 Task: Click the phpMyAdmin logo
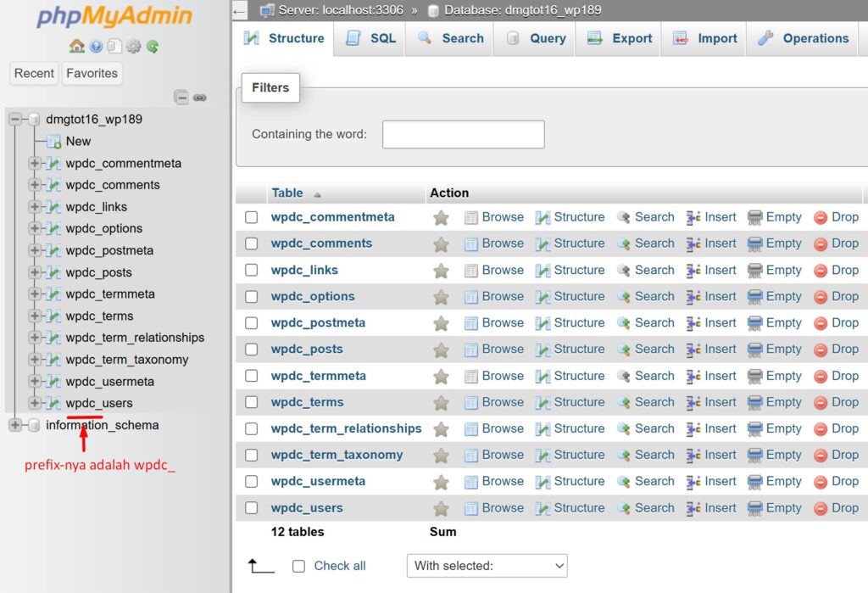pos(114,17)
